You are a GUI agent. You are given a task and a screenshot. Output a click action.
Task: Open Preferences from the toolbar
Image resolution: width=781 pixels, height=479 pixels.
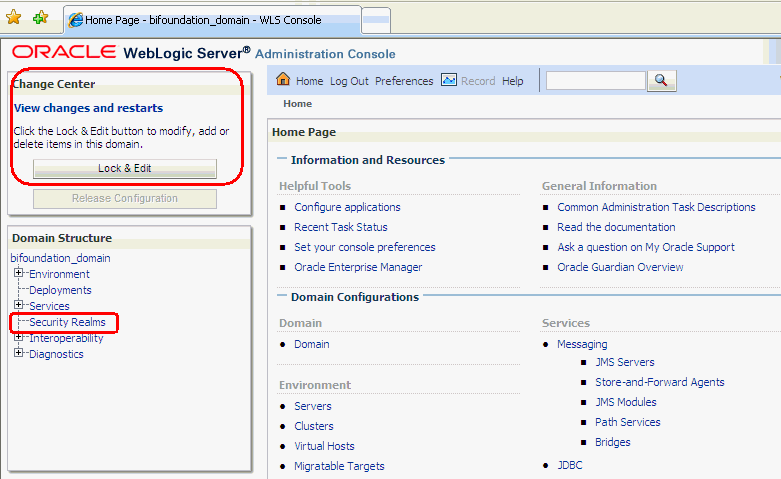pos(404,81)
